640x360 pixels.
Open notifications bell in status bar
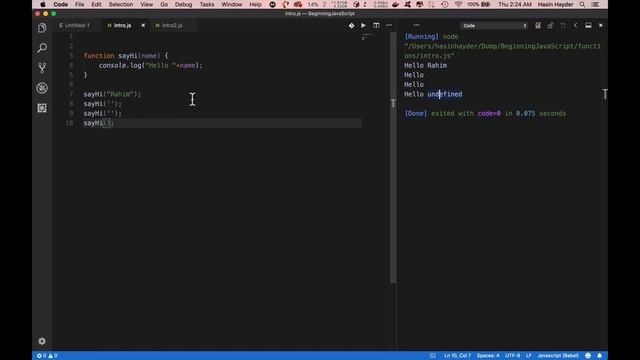click(x=599, y=356)
